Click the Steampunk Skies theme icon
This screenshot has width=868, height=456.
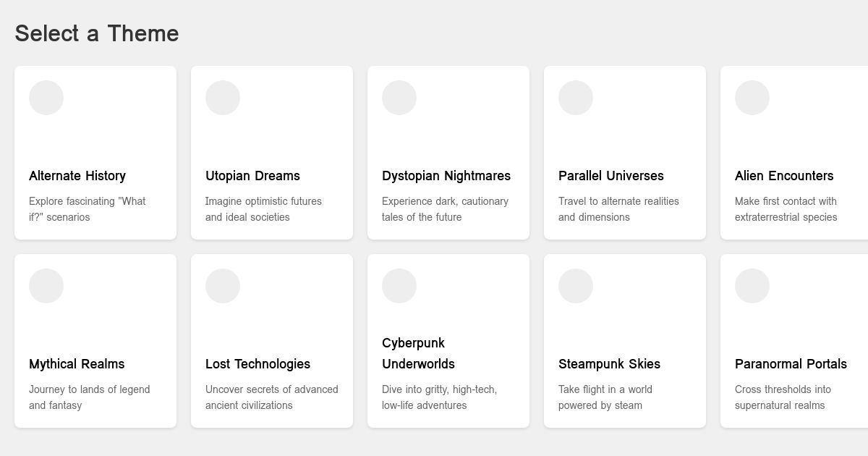point(575,285)
